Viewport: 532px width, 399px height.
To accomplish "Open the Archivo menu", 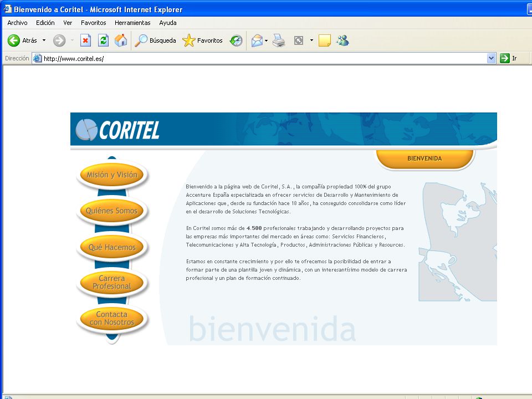I will pyautogui.click(x=17, y=23).
